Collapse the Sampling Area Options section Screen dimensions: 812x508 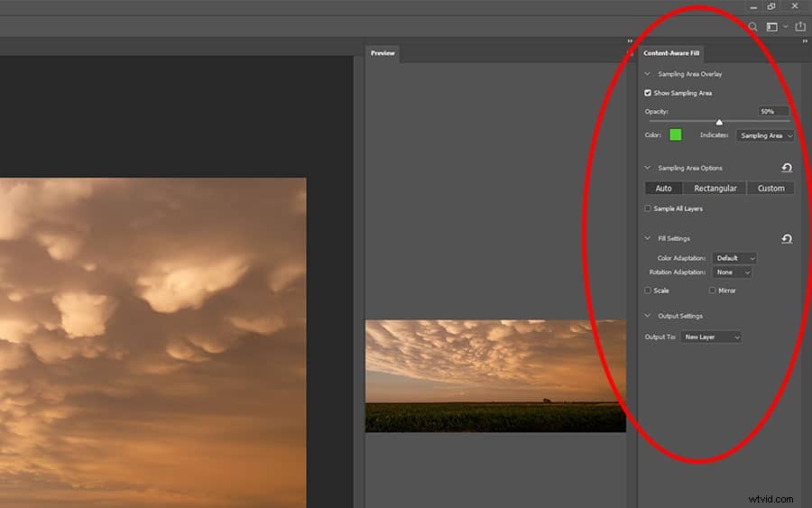coord(647,168)
